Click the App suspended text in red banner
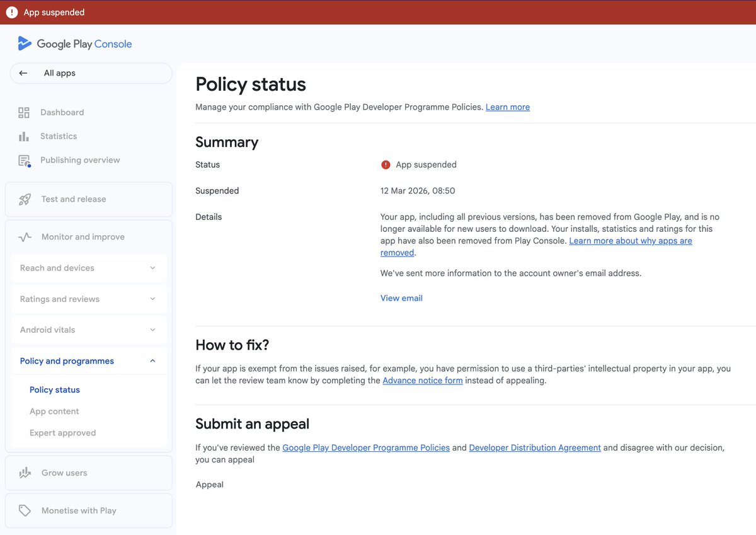This screenshot has height=535, width=756. coord(54,13)
